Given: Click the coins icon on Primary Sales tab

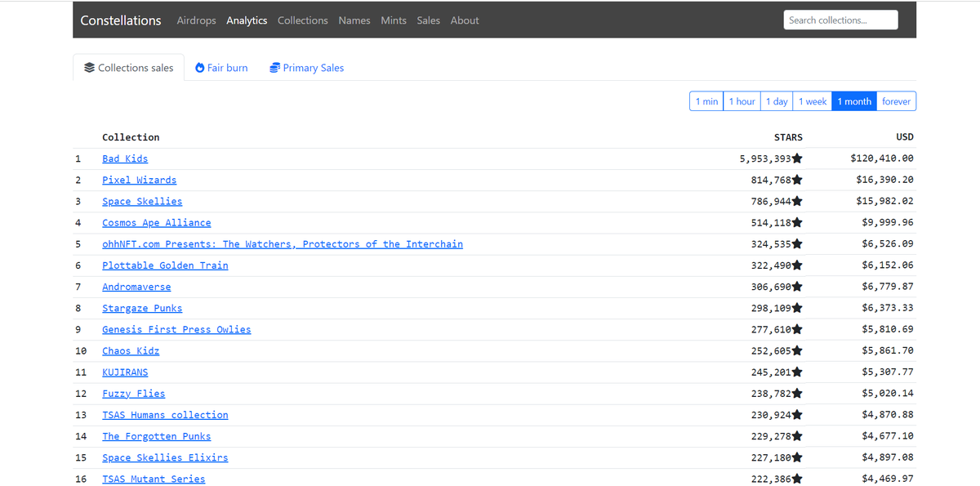Looking at the screenshot, I should point(275,68).
